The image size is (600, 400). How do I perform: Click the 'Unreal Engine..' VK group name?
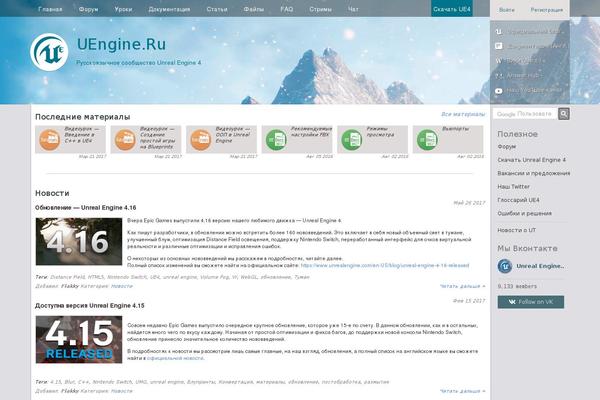540,266
